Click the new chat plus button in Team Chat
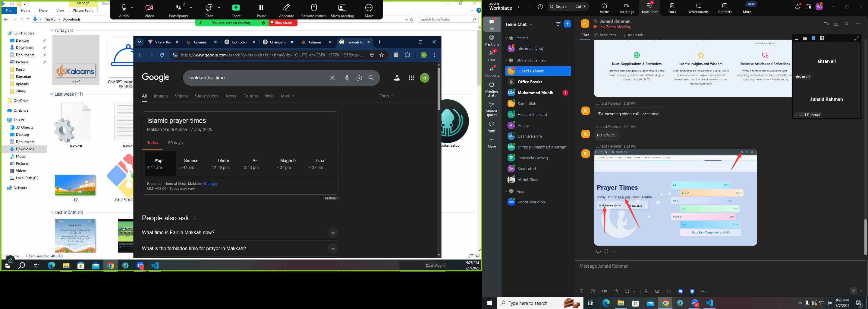Image resolution: width=868 pixels, height=309 pixels. tap(567, 24)
